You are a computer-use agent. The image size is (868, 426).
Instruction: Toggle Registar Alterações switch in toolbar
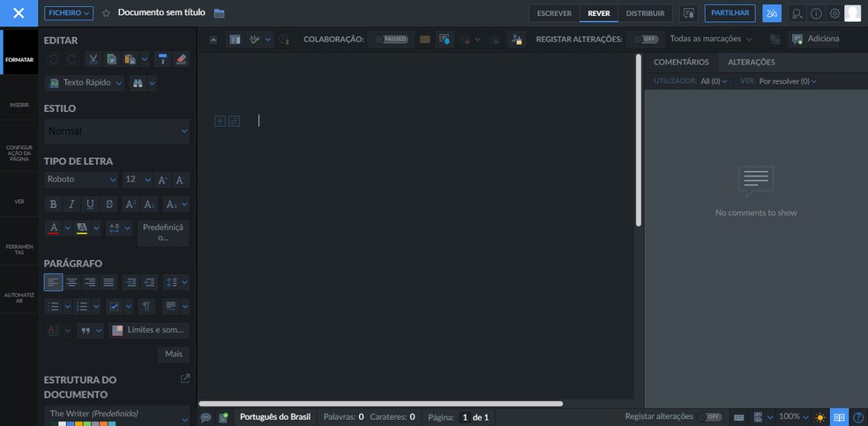(x=647, y=40)
